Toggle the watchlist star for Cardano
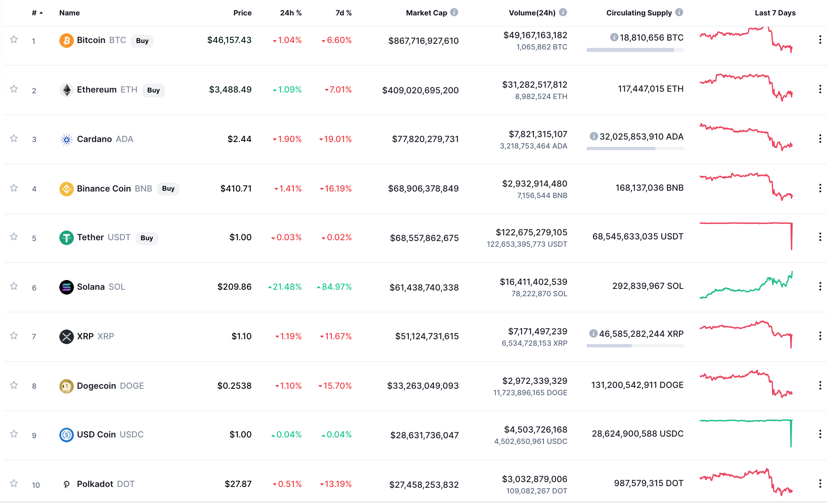 coord(14,138)
